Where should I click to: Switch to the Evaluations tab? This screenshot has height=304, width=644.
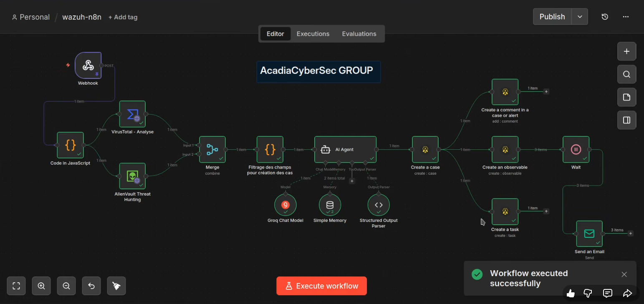tap(359, 34)
